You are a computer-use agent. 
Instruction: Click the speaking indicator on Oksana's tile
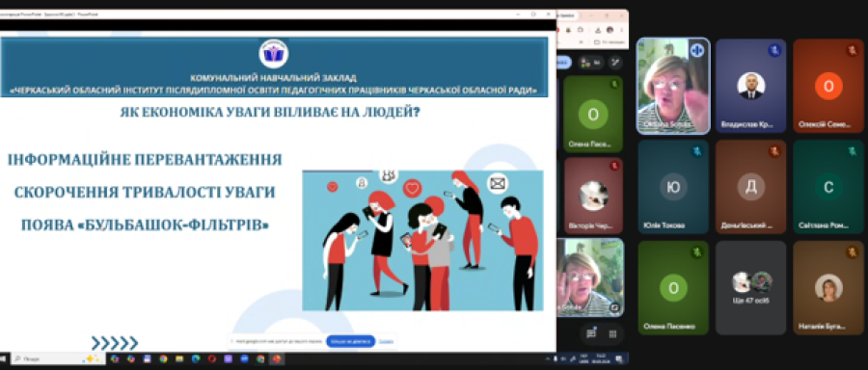coord(697,50)
